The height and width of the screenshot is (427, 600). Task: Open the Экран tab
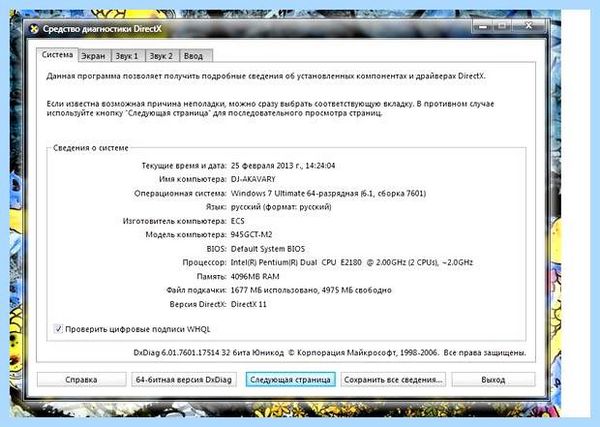click(x=94, y=56)
